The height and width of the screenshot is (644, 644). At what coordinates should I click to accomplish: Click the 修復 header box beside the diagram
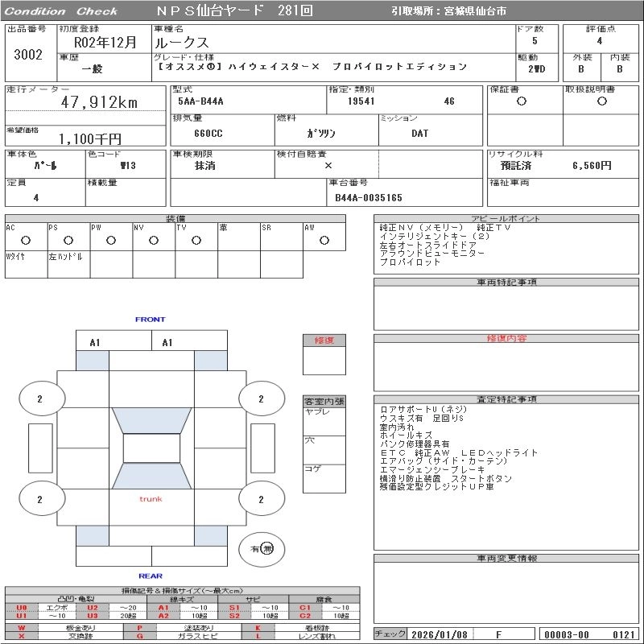[324, 341]
